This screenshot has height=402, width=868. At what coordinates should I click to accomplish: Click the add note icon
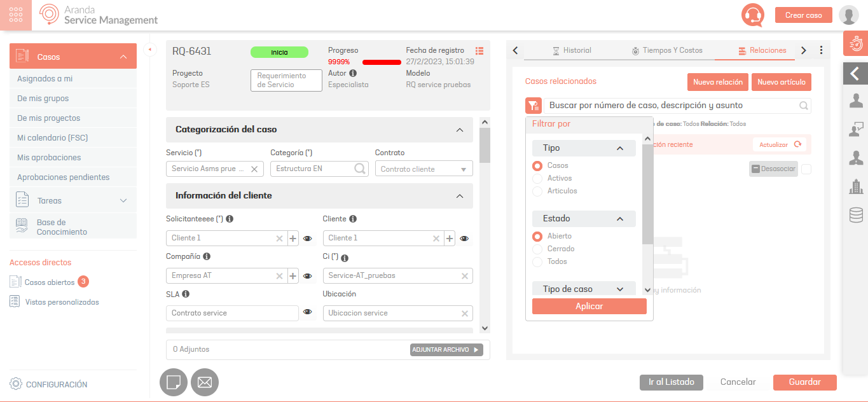[x=173, y=382]
